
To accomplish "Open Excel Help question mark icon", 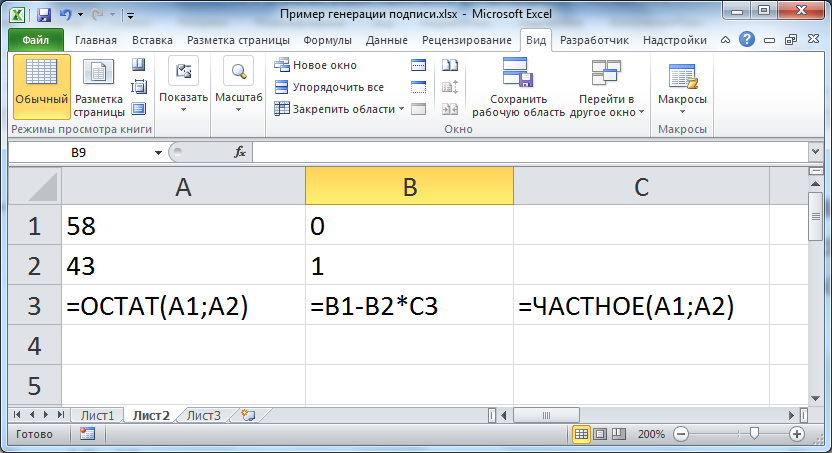I will 747,39.
